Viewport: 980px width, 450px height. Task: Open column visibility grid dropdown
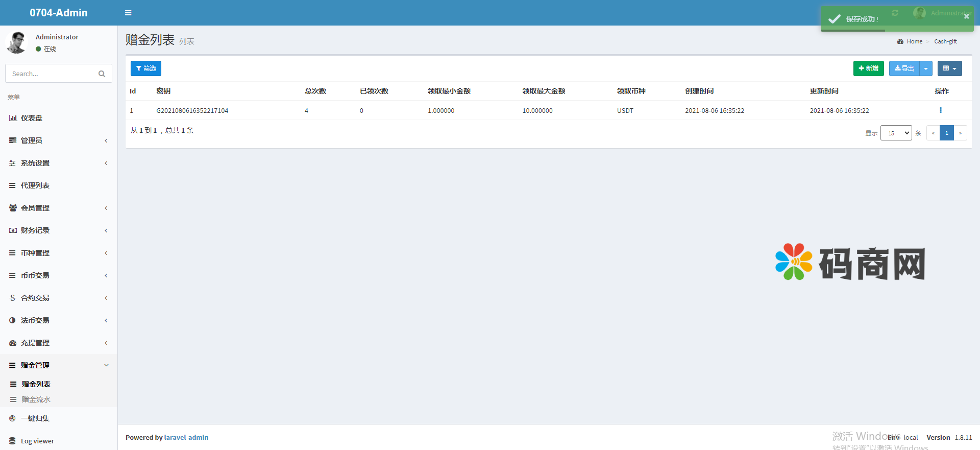(x=949, y=68)
